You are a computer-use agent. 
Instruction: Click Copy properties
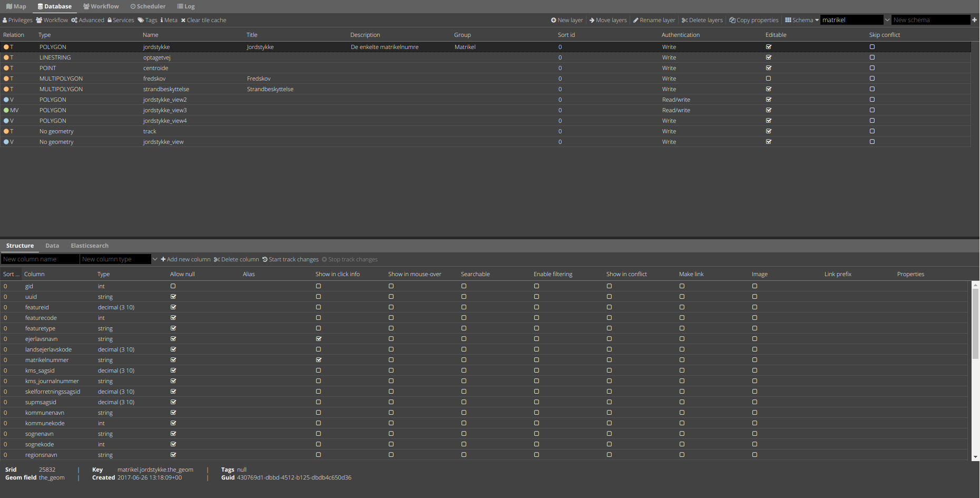point(754,20)
